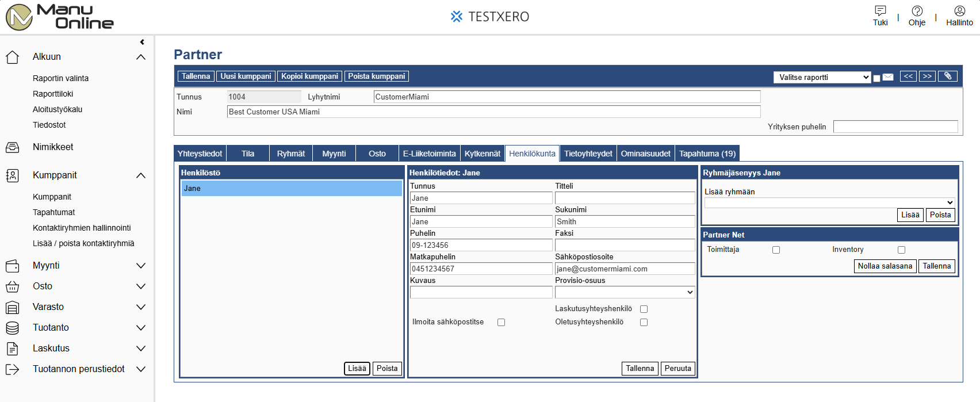The height and width of the screenshot is (402, 980).
Task: Click Poista kumppani button
Action: 377,76
